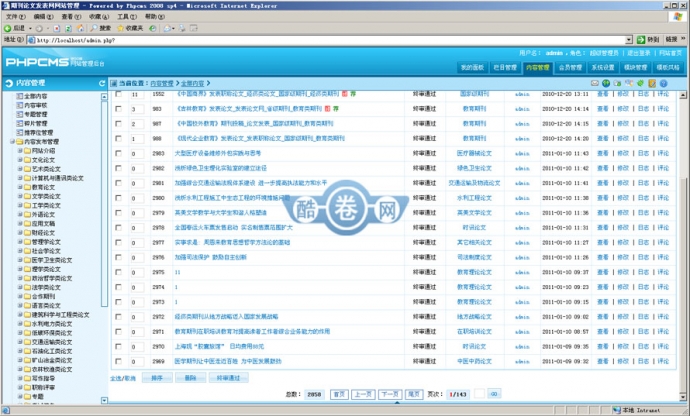Open the 文件 menu

[x=15, y=16]
